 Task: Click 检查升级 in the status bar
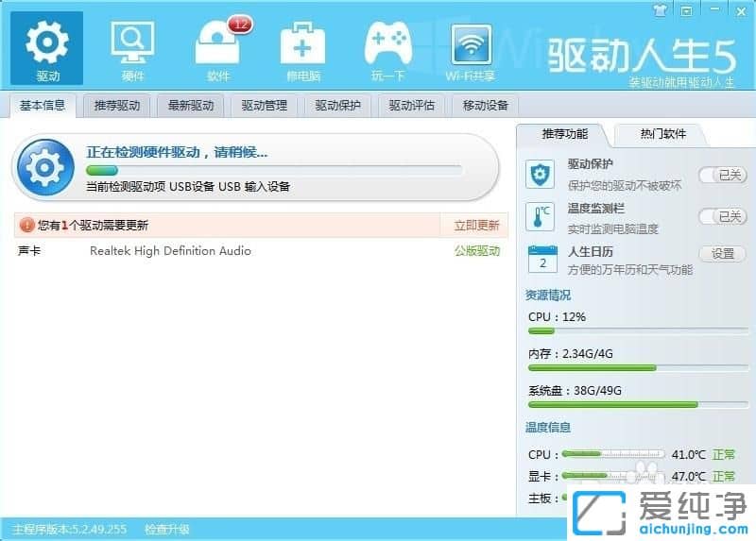[167, 530]
